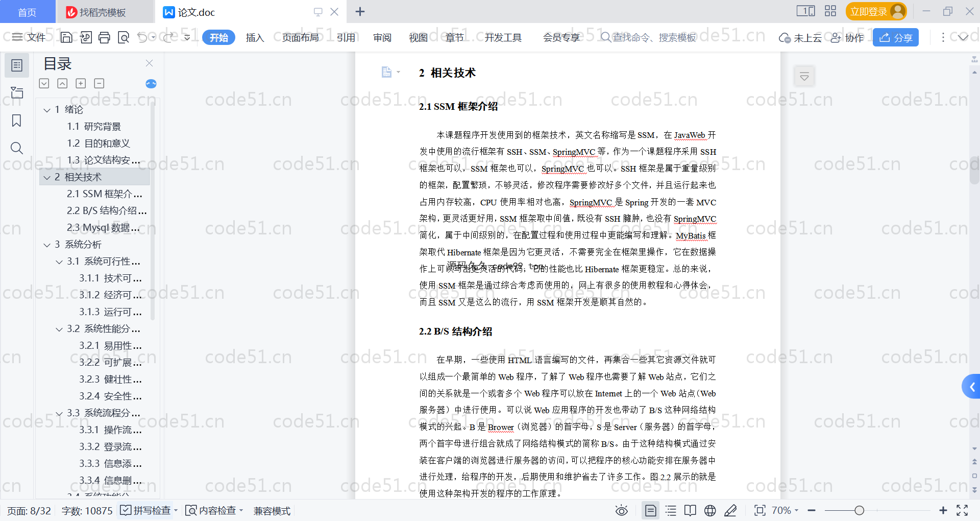Click the page document icon beside heading
The width and height of the screenshot is (980, 521).
pos(387,72)
